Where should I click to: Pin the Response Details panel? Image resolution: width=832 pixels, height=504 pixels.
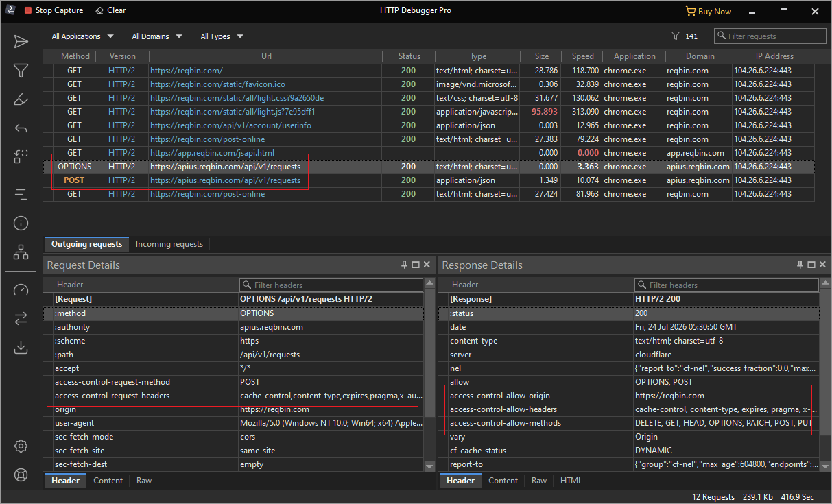800,265
